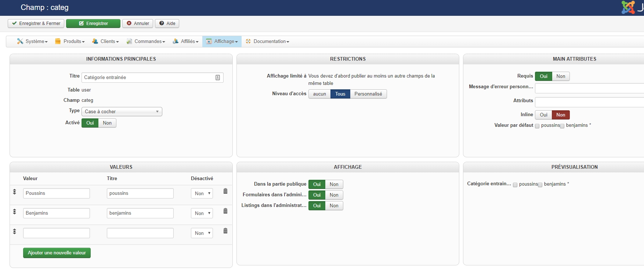
Task: Click the Joomla logo icon
Action: coord(628,7)
